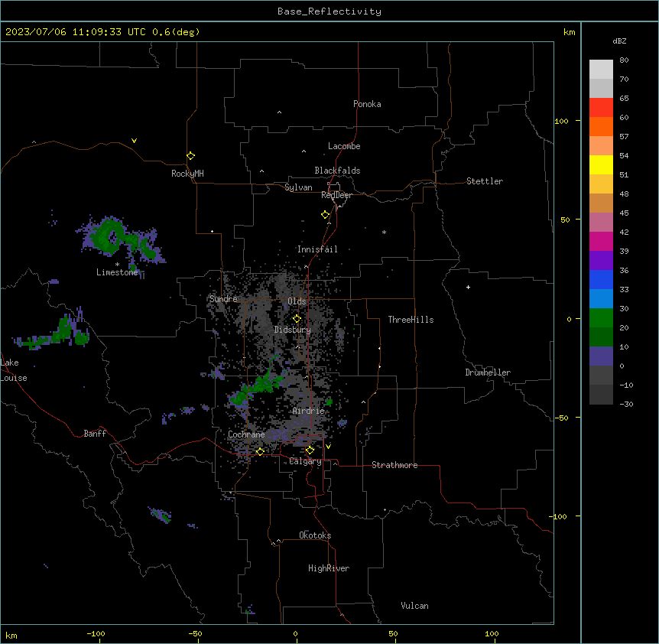Click the Base_Reflectivity title
The height and width of the screenshot is (644, 659).
click(x=329, y=11)
